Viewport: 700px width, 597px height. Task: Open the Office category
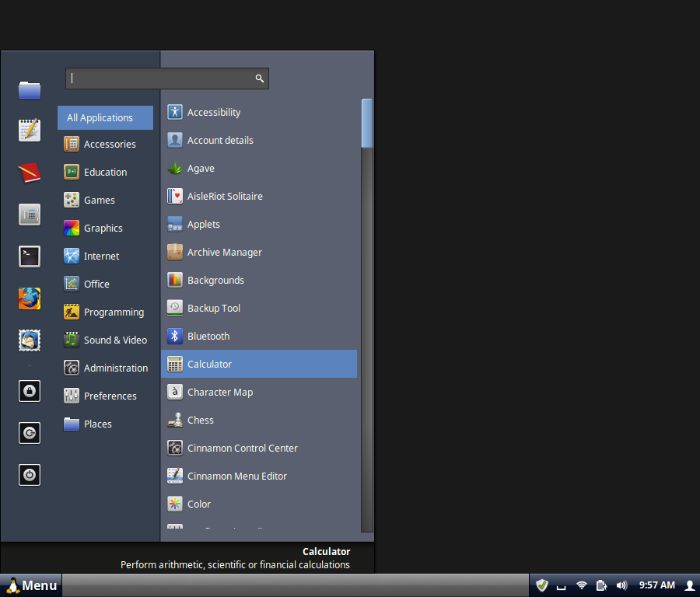(x=105, y=284)
